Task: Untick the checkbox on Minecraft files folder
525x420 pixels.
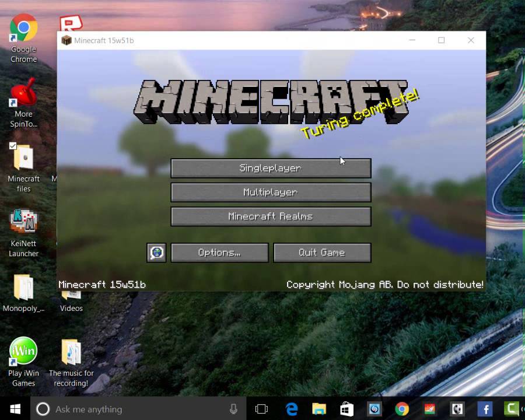Action: 13,146
